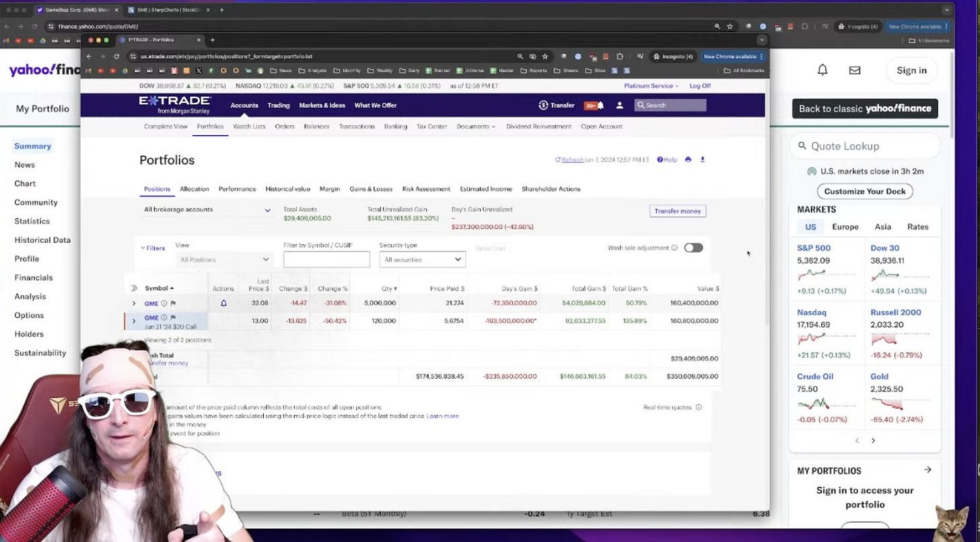Image resolution: width=980 pixels, height=542 pixels.
Task: Bookmark E*TRADE page with star icon
Action: pos(545,56)
